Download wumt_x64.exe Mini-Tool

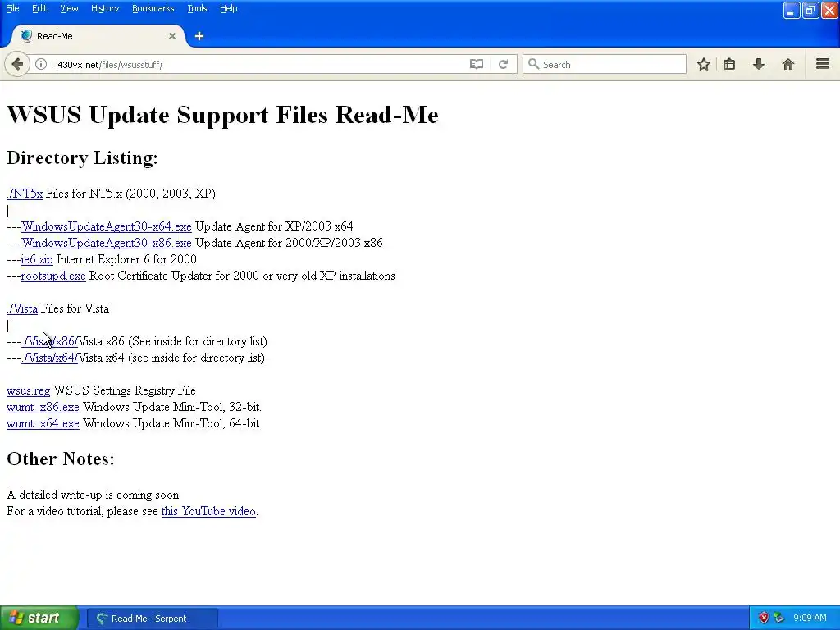pos(43,423)
